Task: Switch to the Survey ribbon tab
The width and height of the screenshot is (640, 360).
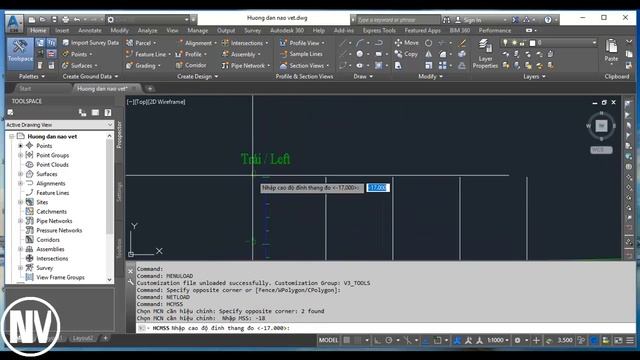Action: point(252,30)
